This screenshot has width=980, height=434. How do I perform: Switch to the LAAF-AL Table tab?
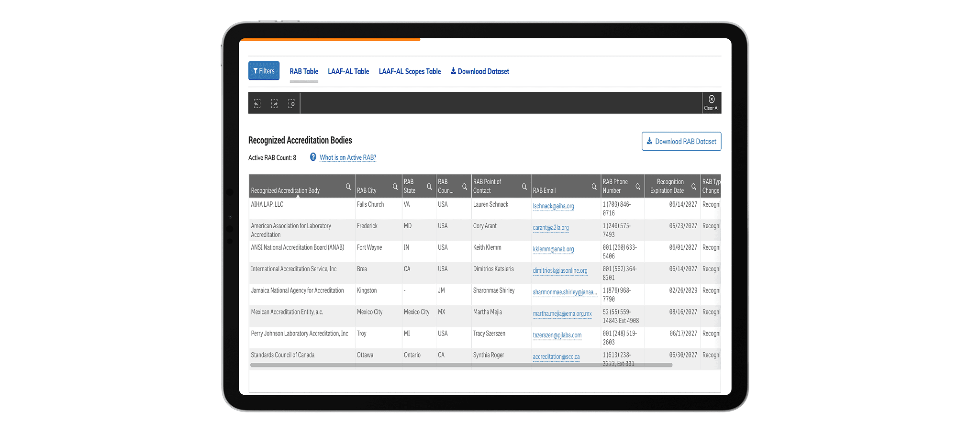tap(348, 71)
